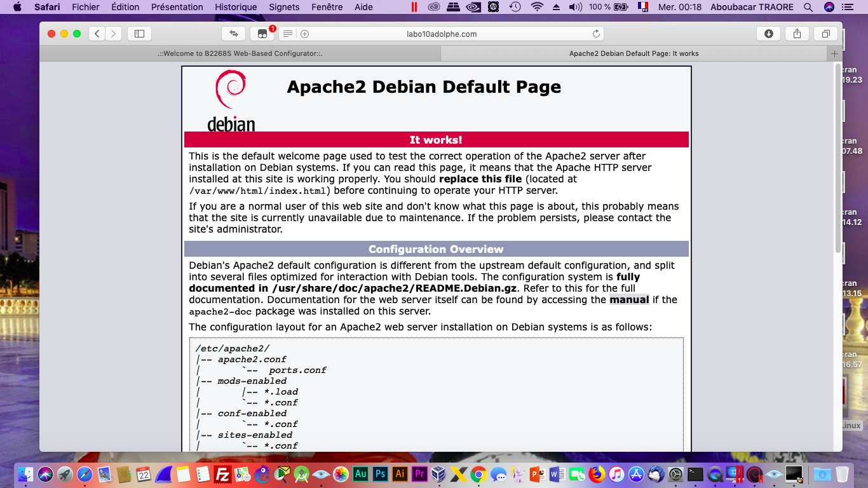Switch to the B2268S Web-Based Configurator tab

point(240,54)
